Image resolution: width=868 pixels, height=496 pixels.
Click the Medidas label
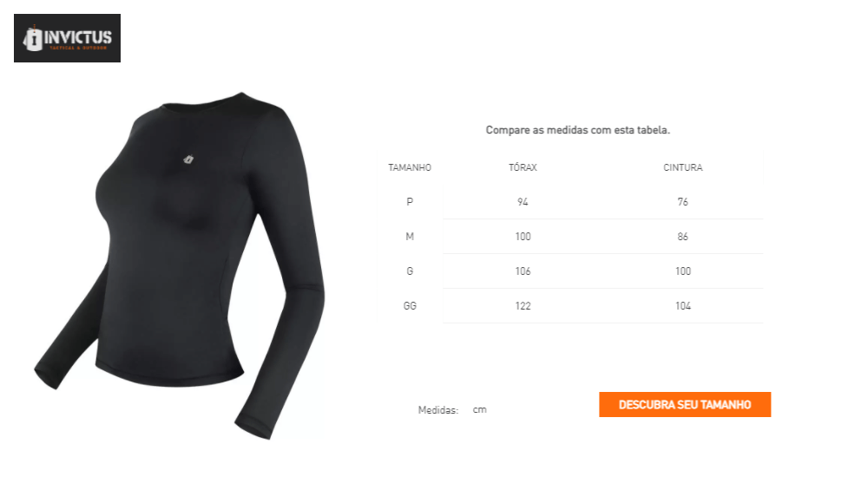coord(437,410)
